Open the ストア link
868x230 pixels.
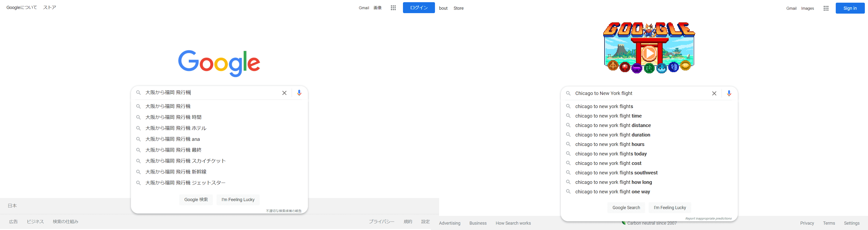[x=49, y=8]
